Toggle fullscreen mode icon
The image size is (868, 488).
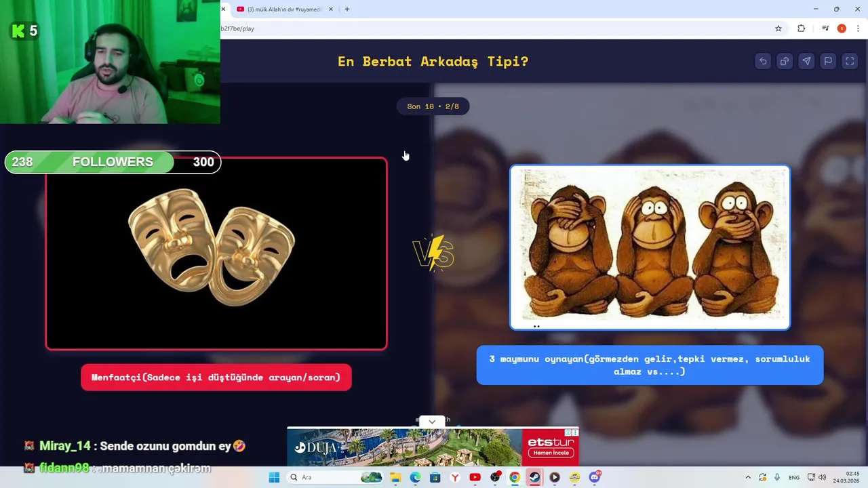[x=850, y=61]
